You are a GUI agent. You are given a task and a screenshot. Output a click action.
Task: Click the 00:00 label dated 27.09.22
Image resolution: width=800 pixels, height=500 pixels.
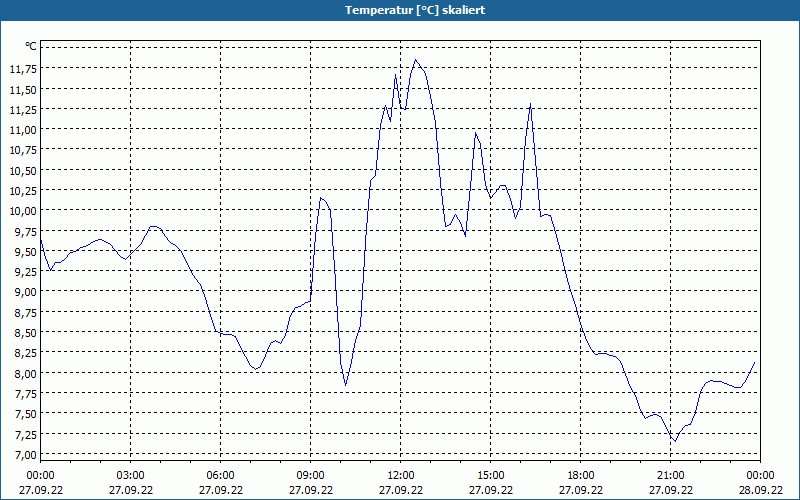tap(40, 476)
